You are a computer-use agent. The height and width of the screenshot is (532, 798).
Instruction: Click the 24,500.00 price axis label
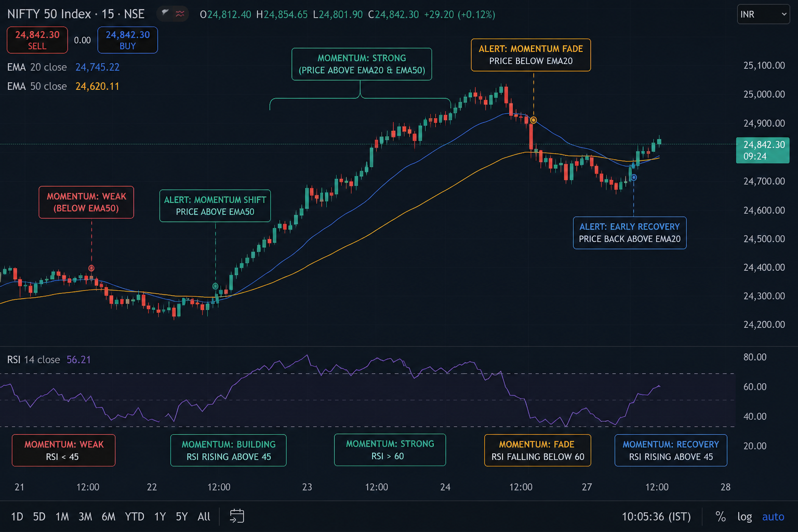point(764,239)
